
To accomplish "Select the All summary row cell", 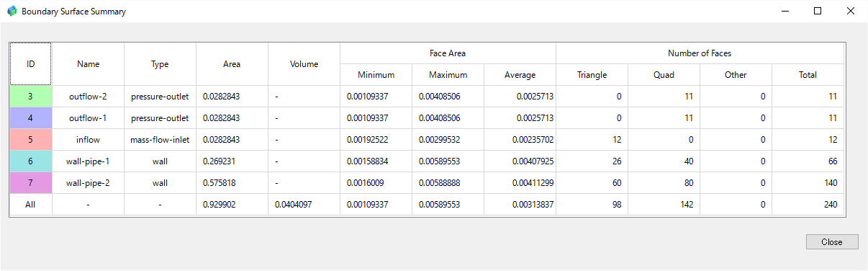I will click(x=31, y=205).
